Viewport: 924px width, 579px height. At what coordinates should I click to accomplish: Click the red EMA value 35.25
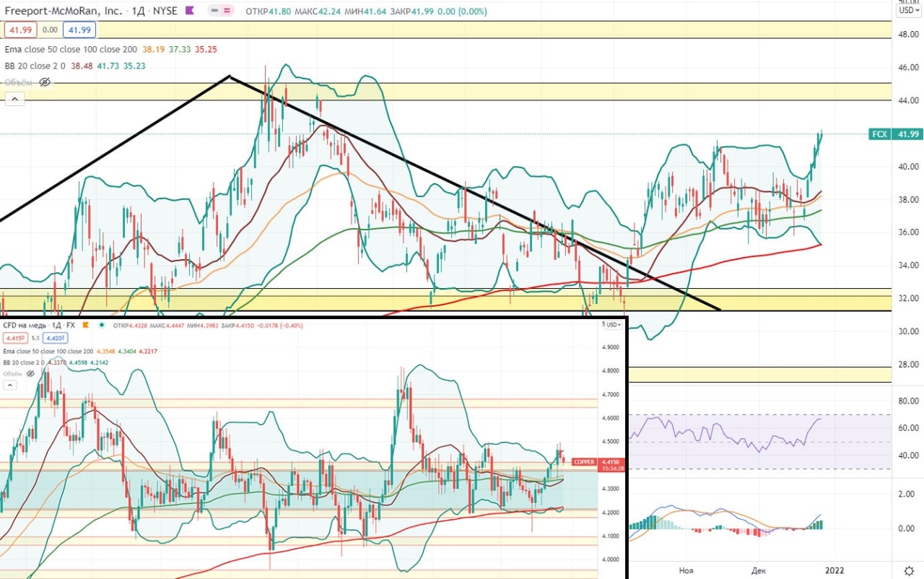click(206, 49)
